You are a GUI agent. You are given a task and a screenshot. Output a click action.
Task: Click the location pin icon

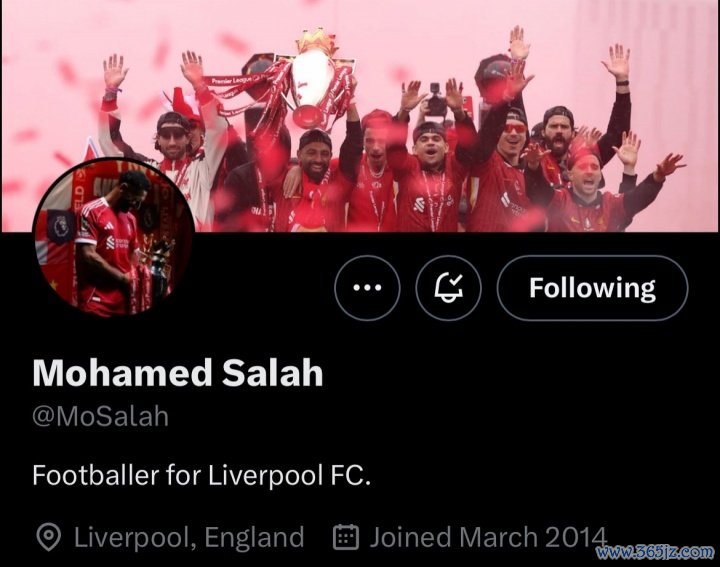(x=49, y=537)
